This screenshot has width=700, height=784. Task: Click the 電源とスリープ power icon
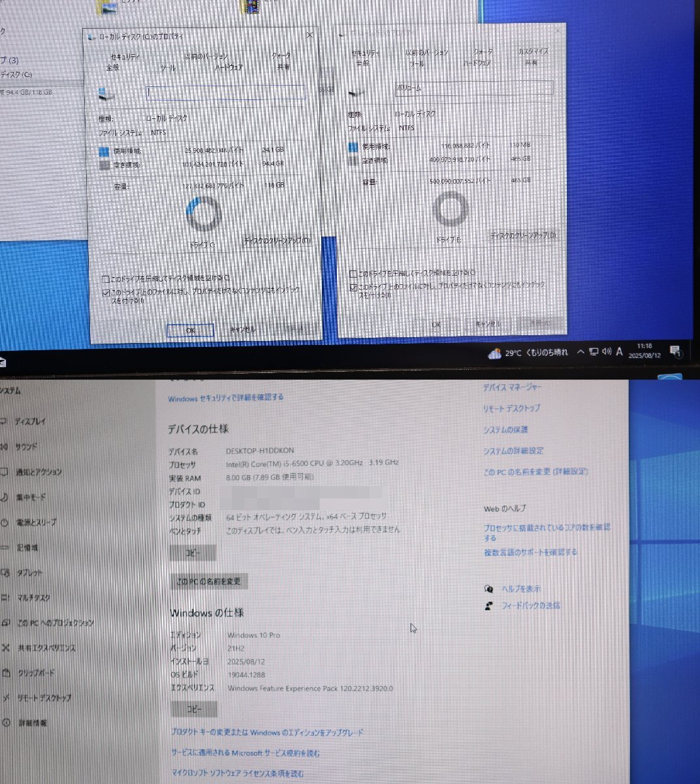[5, 523]
